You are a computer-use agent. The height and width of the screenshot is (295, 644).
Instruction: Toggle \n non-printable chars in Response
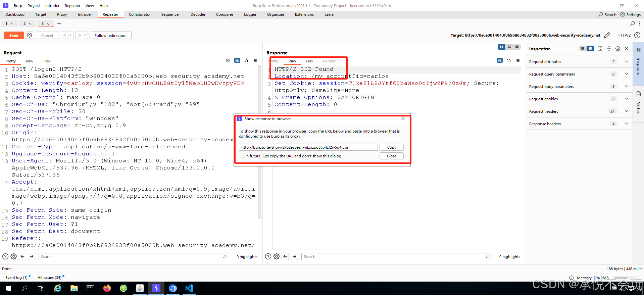coord(509,61)
